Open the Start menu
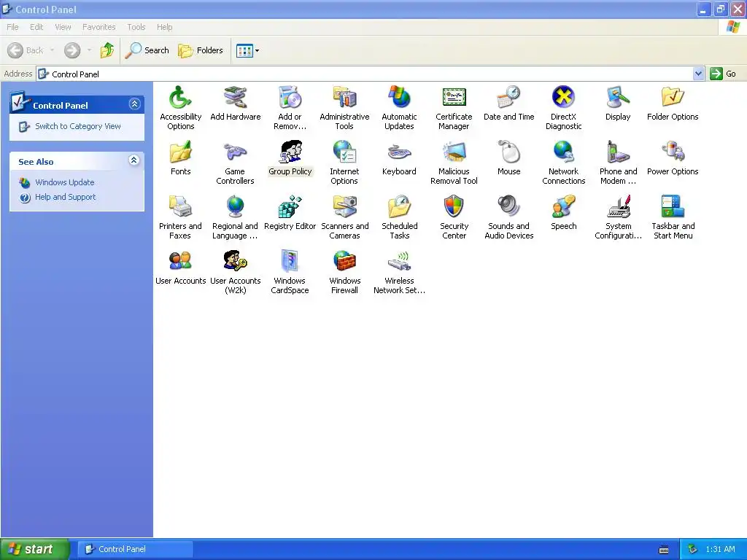Viewport: 747px width, 560px height. (35, 549)
